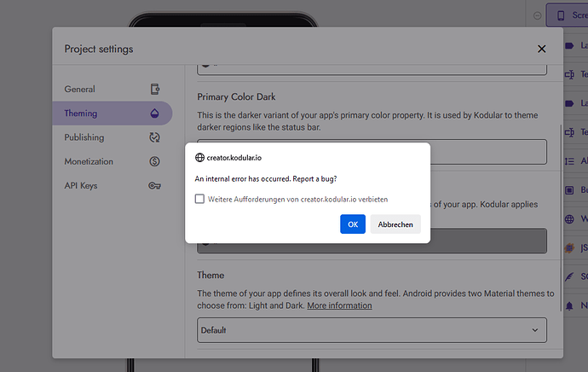Click the settings dialog vertical scrollbar
The height and width of the screenshot is (372, 588).
(x=560, y=171)
